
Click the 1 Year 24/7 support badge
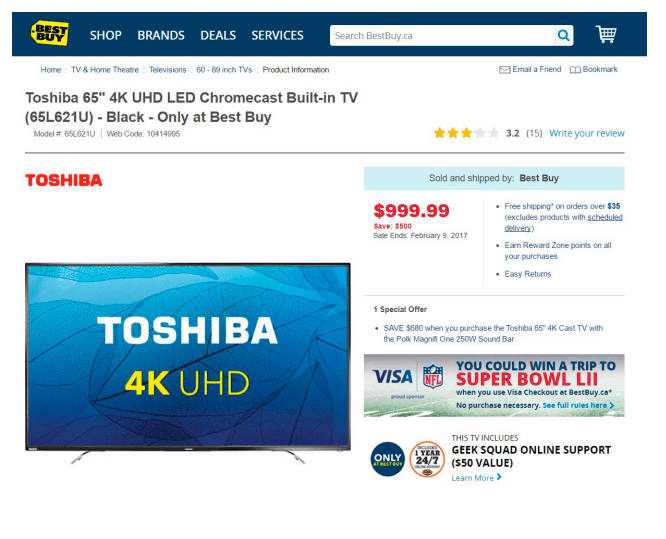point(427,459)
